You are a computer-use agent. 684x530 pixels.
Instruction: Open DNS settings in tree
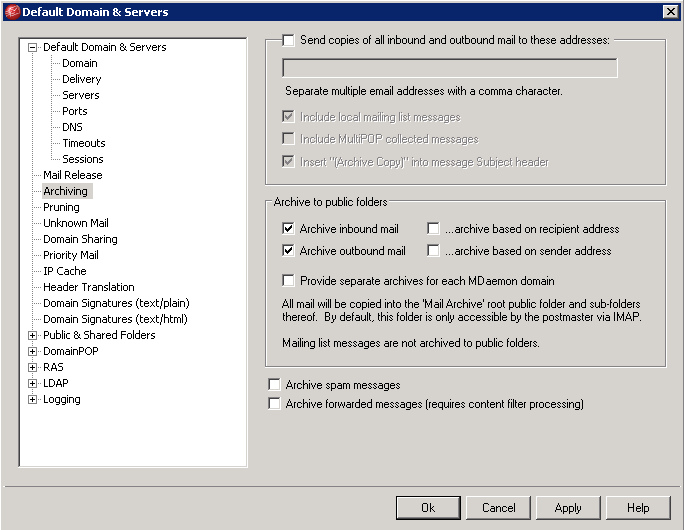[72, 127]
